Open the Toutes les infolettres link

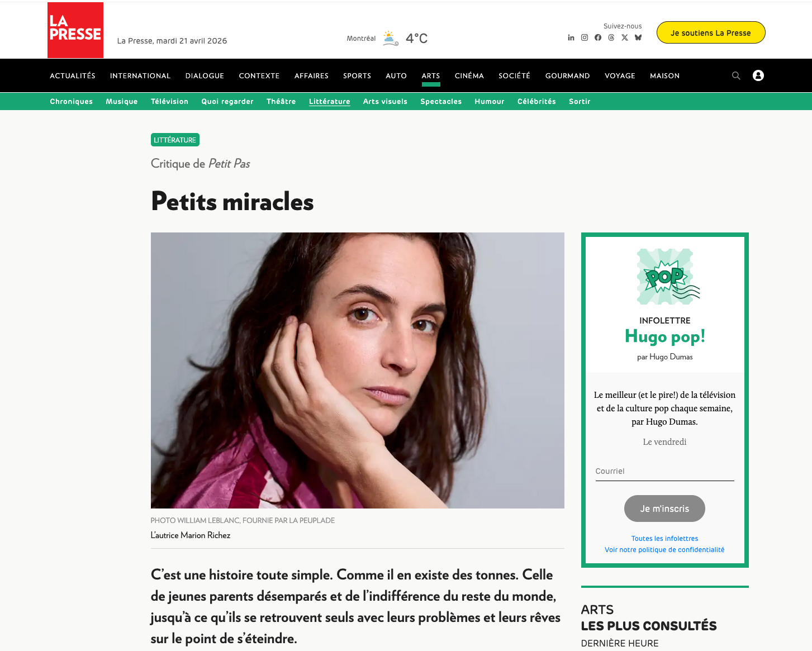tap(664, 539)
